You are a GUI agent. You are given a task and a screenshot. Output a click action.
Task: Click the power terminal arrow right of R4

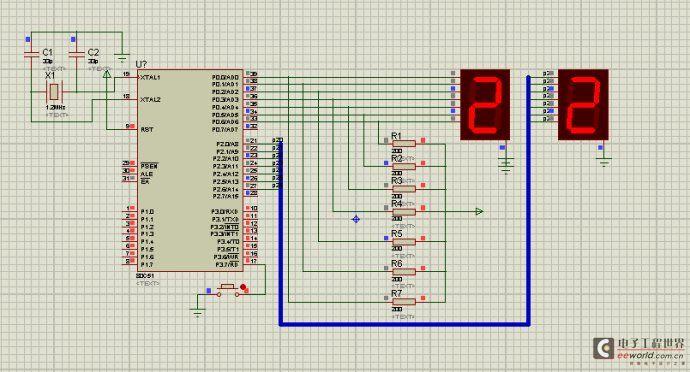(x=479, y=212)
